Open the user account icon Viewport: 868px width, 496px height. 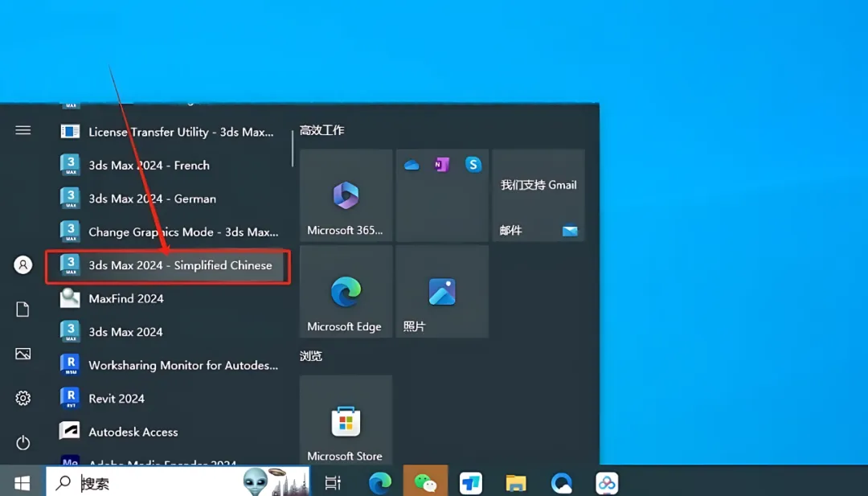click(23, 264)
